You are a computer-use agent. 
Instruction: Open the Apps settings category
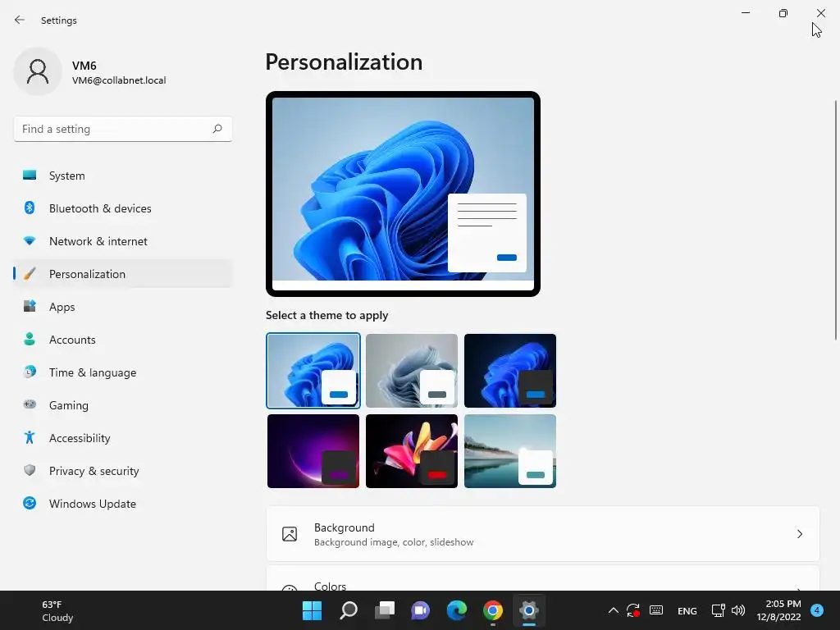123,307
